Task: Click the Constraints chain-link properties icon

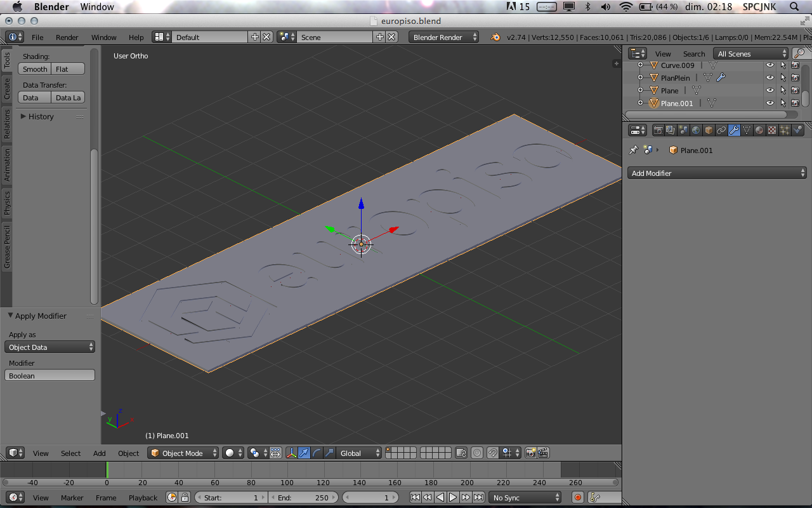Action: tap(721, 130)
